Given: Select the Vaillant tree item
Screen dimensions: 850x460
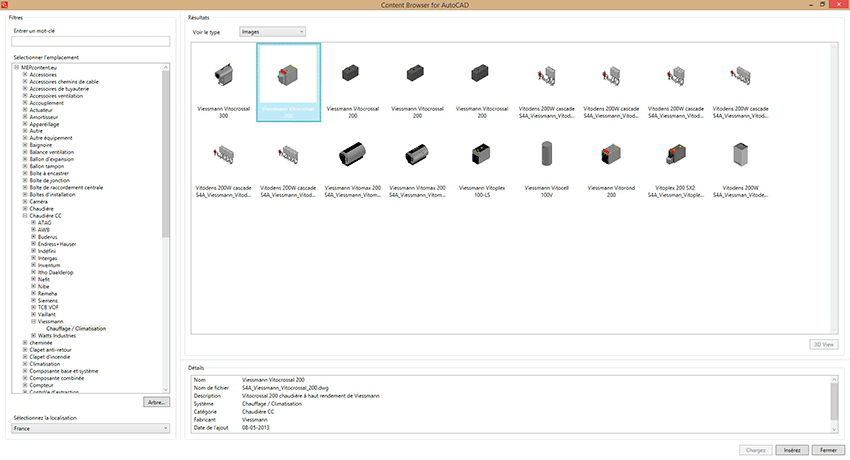Looking at the screenshot, I should pos(47,314).
